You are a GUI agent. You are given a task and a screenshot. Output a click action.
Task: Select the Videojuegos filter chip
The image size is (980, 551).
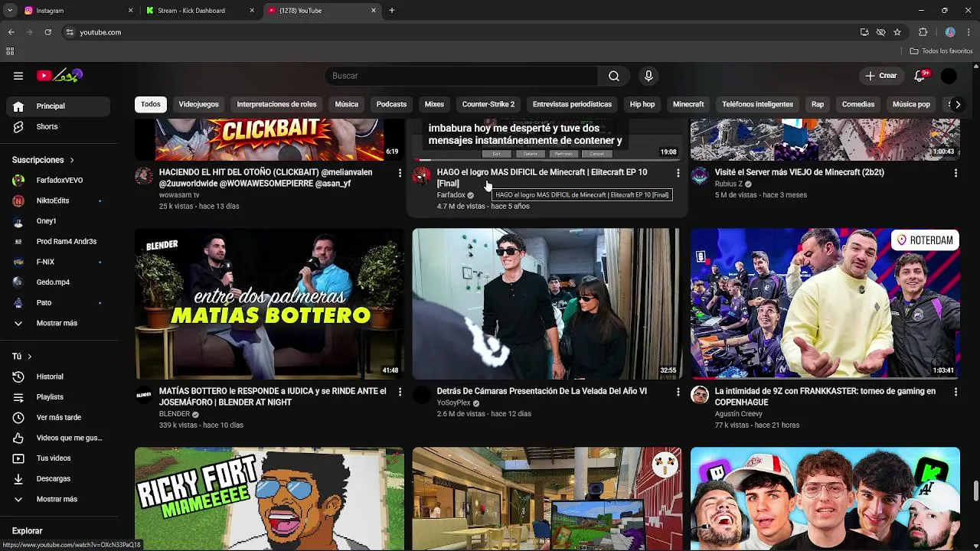198,104
